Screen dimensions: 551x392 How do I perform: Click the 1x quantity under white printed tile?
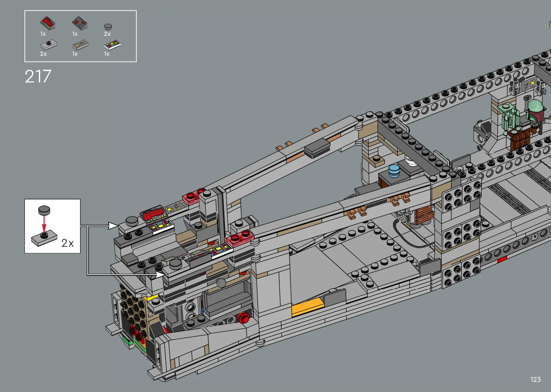click(x=107, y=54)
